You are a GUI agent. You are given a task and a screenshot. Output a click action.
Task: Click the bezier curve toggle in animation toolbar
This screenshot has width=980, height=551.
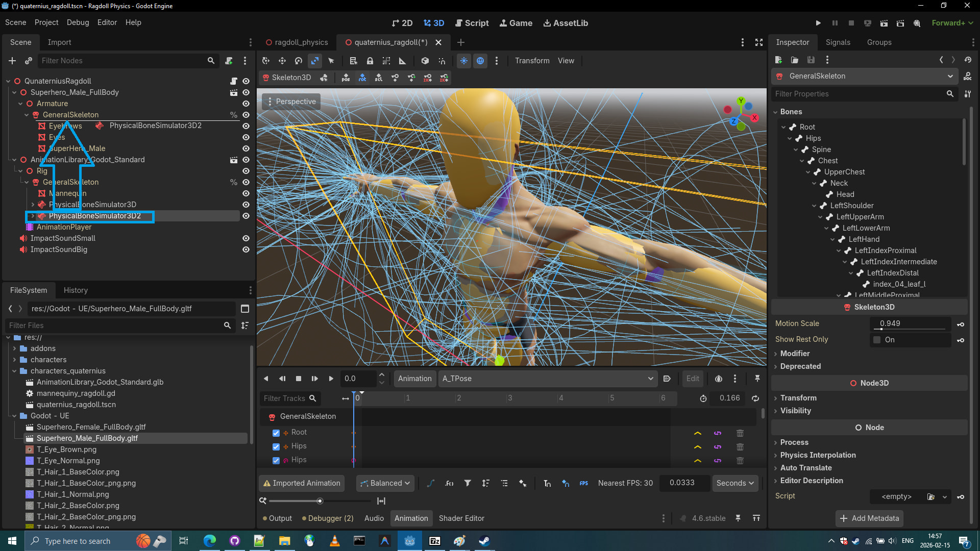click(430, 483)
